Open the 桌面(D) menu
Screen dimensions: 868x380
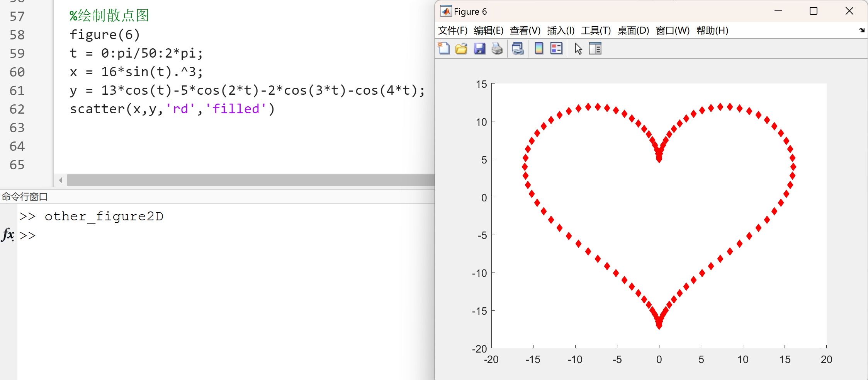coord(633,31)
